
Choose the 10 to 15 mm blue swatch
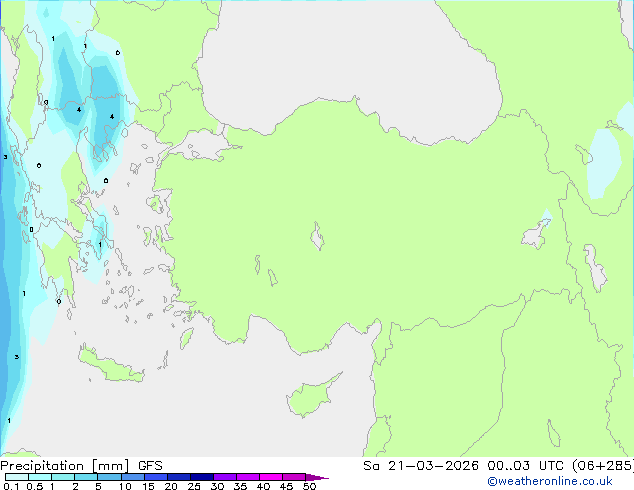pos(133,477)
